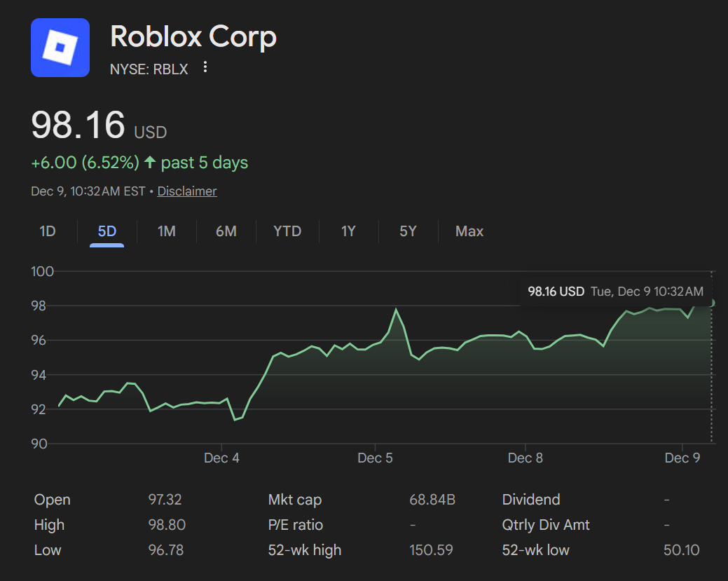This screenshot has height=581, width=728.
Task: Click the Roblox logo icon
Action: [x=60, y=48]
